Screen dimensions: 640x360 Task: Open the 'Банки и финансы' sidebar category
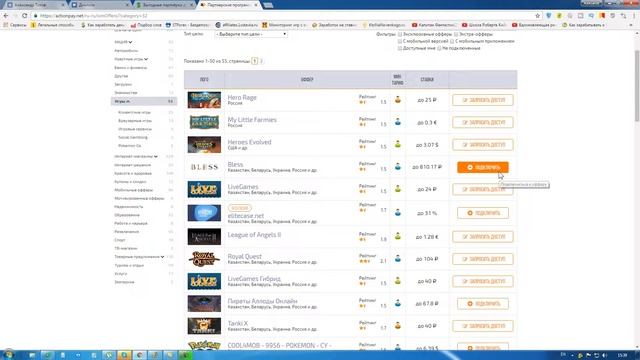click(131, 68)
